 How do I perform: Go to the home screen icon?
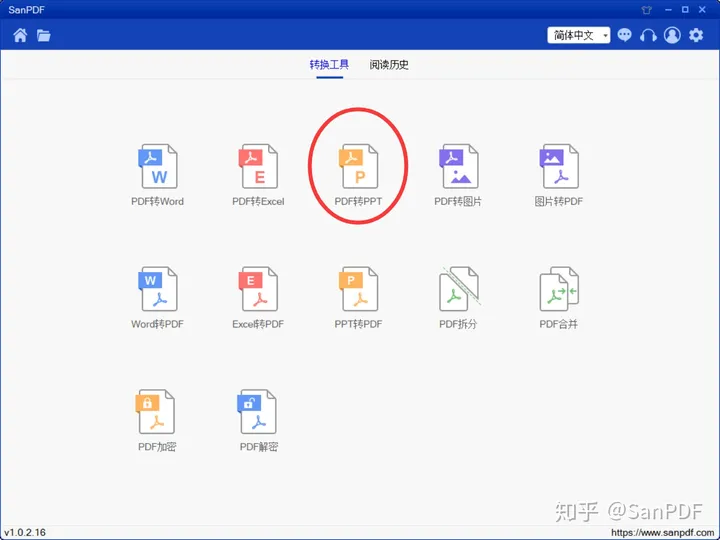(20, 35)
